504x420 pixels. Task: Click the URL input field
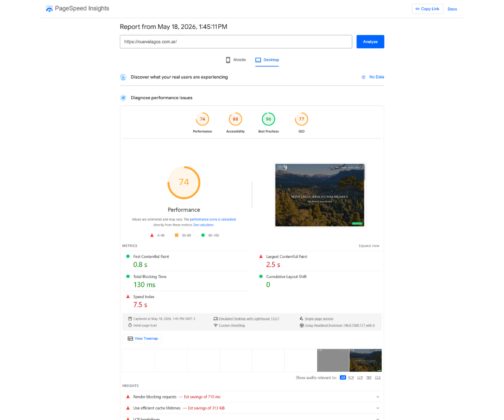pos(236,42)
